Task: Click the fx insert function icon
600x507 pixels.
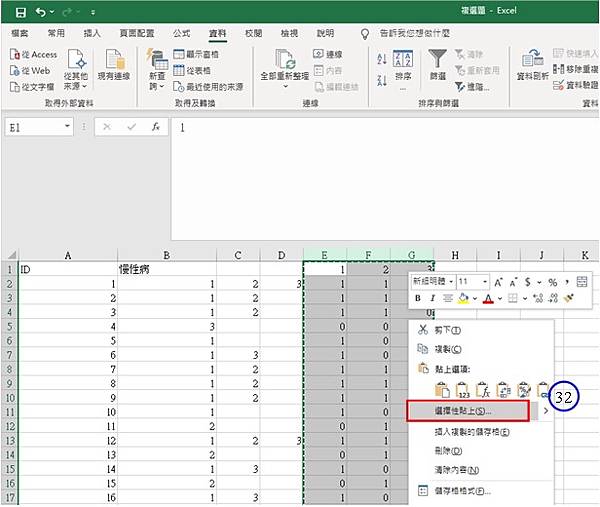Action: coord(156,127)
